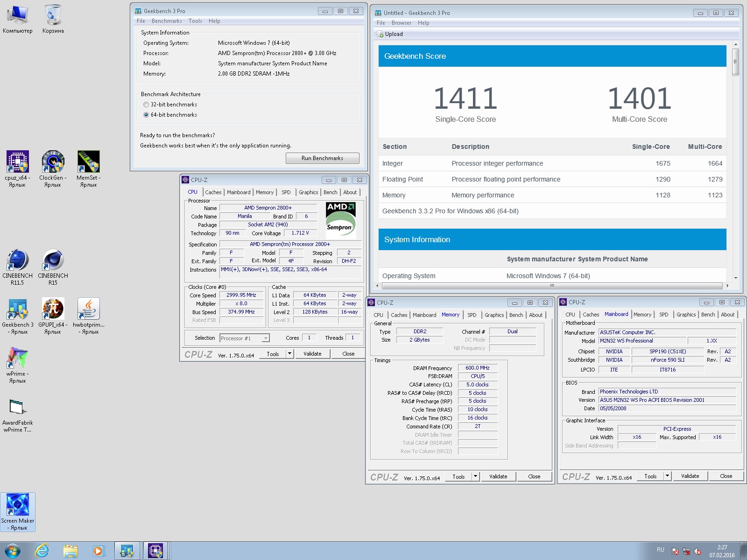Click Close in CPU-Z CPU window
747x560 pixels.
348,354
